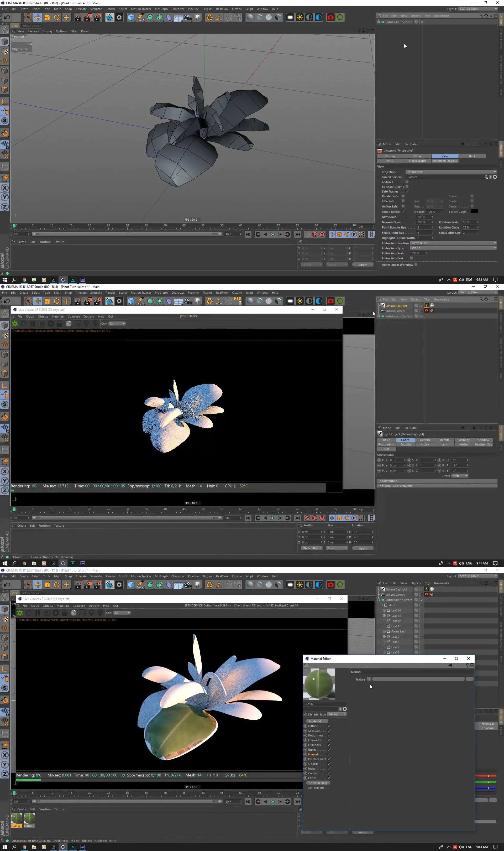
Task: Click the P . X animation radio circle
Action: [x=379, y=460]
